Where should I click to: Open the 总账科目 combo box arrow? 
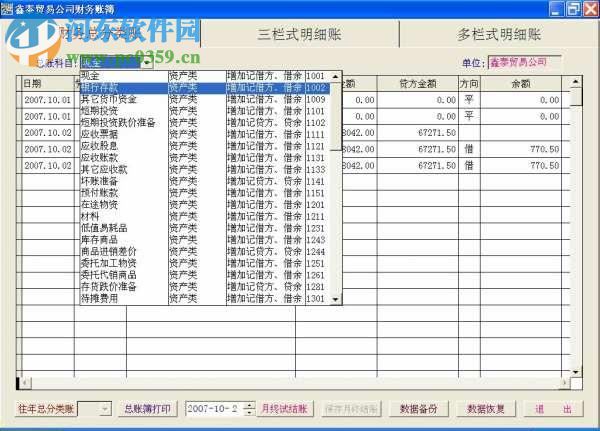(147, 63)
